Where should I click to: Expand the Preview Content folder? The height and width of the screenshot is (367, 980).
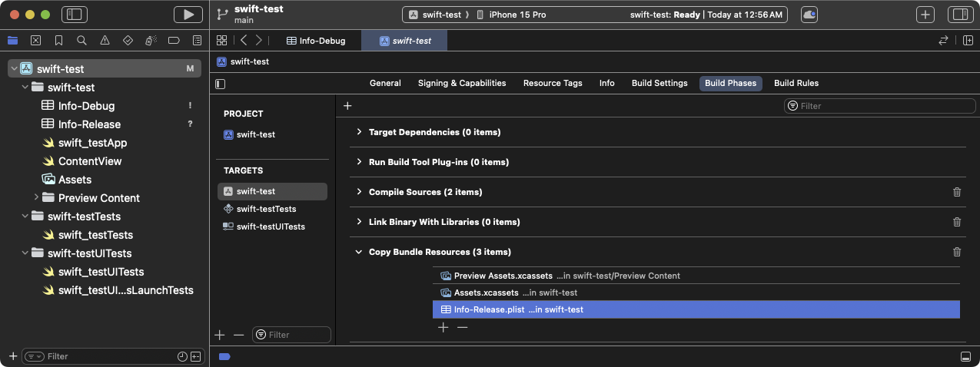[x=36, y=198]
